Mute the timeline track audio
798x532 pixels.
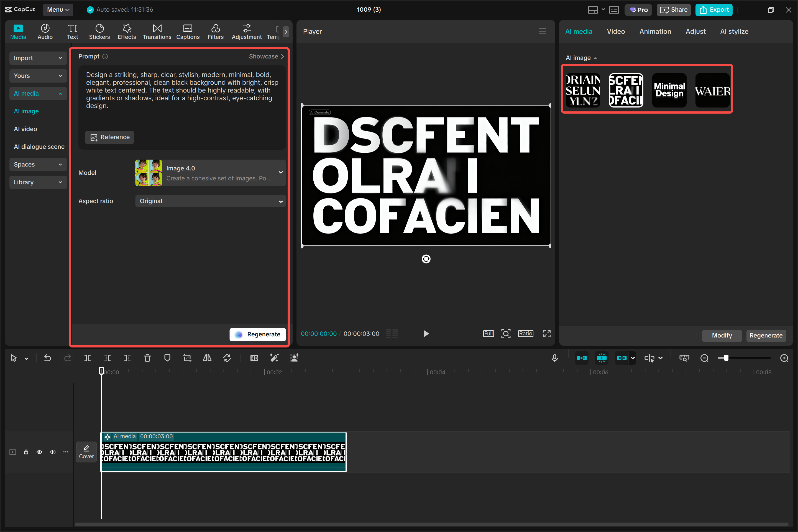[53, 452]
